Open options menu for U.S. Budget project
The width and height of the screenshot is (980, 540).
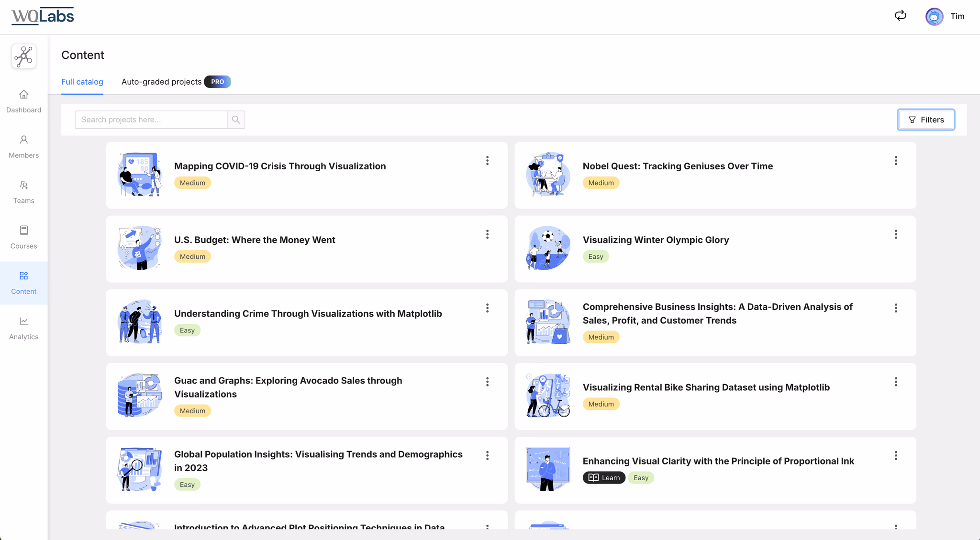pos(487,234)
